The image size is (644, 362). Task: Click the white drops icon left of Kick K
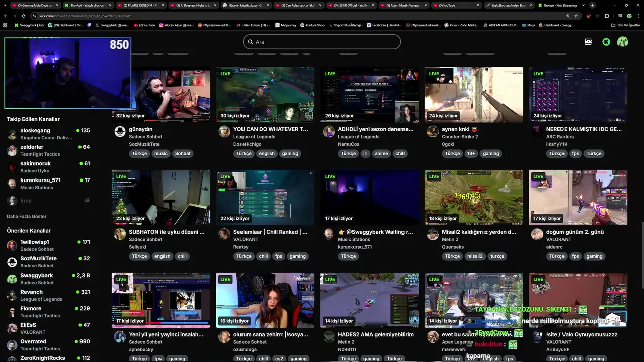pos(588,42)
